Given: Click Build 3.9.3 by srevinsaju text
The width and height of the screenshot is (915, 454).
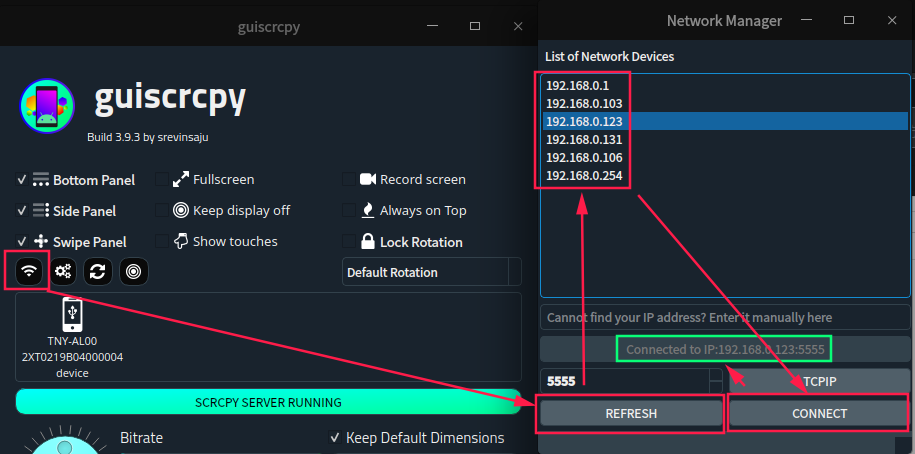Looking at the screenshot, I should 148,138.
